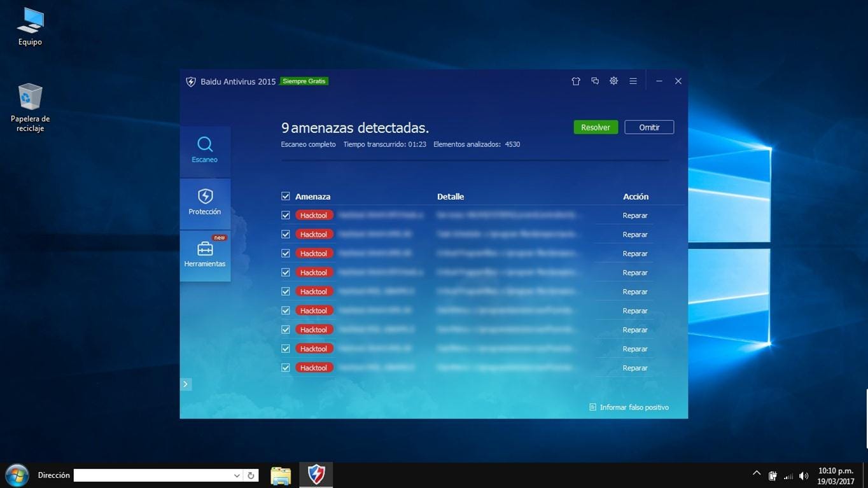Click the 'Elementos analizados: 4530' text
Viewport: 868px width, 488px height.
tap(477, 144)
